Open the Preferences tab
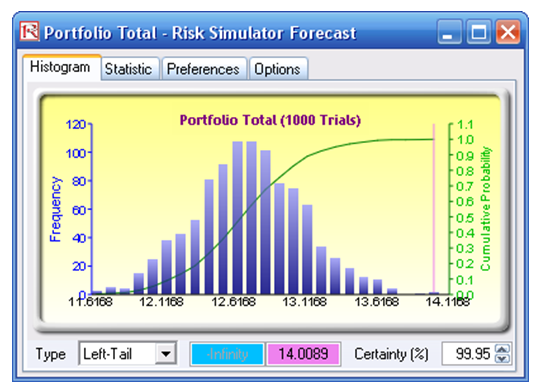 pos(203,69)
